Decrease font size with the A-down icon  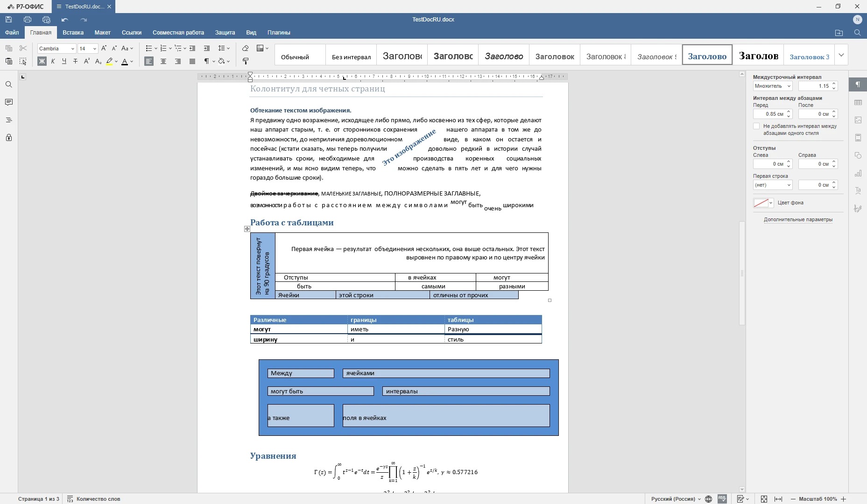pos(114,48)
